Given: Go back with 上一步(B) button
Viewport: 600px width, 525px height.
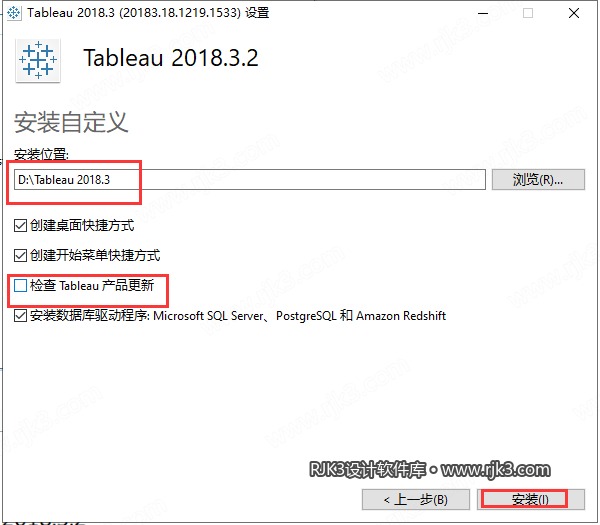Looking at the screenshot, I should tap(416, 499).
